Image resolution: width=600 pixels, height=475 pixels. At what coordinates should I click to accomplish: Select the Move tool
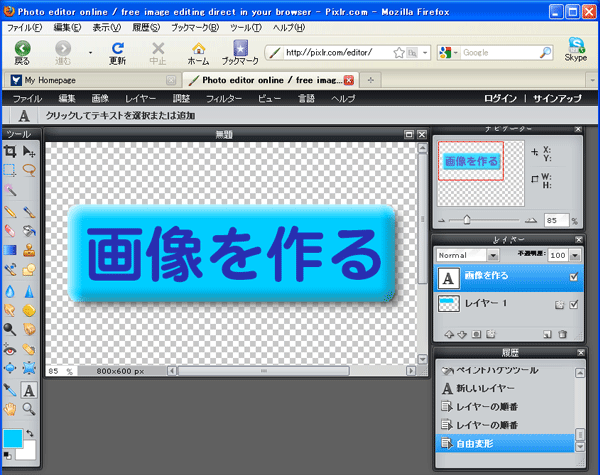29,151
